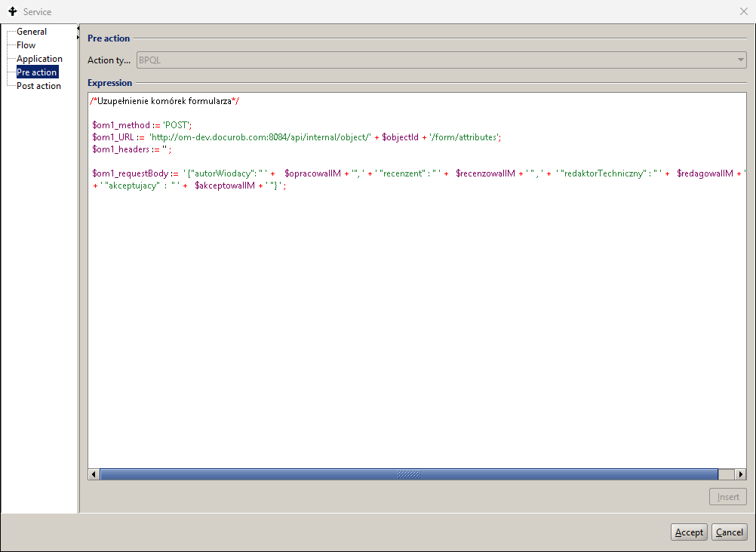Viewport: 756px width, 552px height.
Task: Click the $om1_requestBody line in the editor
Action: [415, 173]
